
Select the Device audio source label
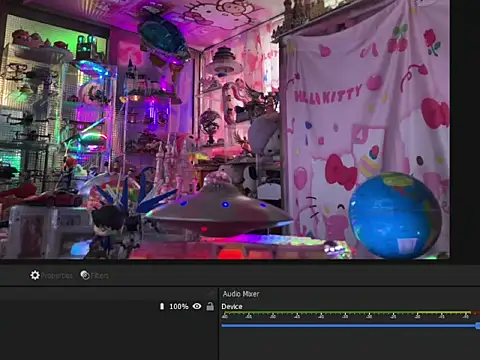[232, 307]
